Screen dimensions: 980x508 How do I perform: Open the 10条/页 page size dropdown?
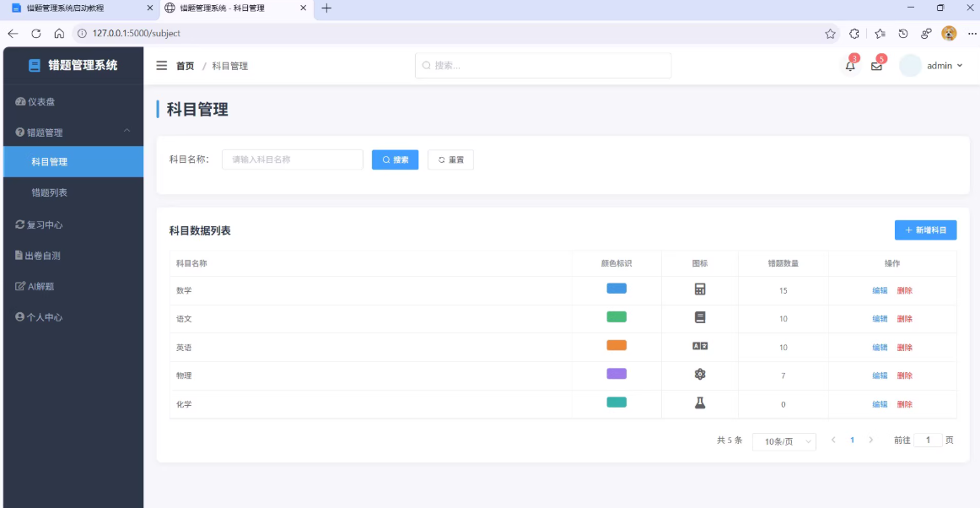tap(783, 441)
